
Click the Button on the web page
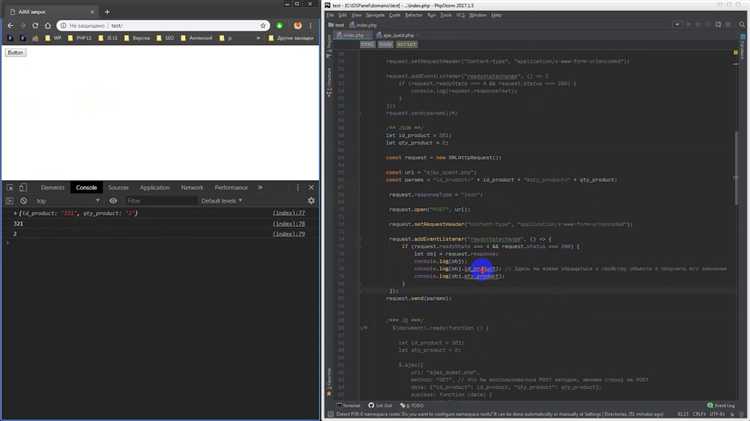pyautogui.click(x=16, y=51)
